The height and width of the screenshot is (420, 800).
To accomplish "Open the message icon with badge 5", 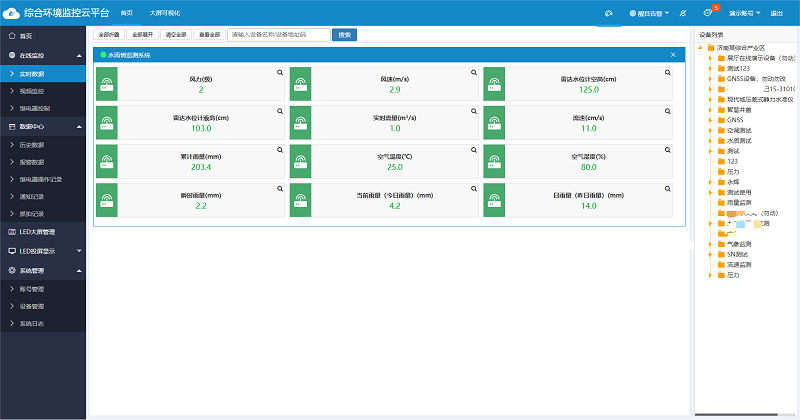I will pyautogui.click(x=709, y=13).
